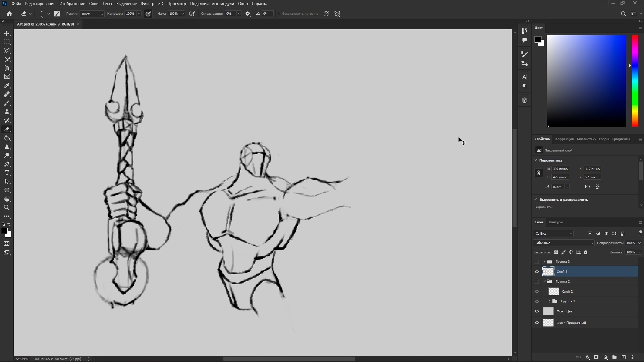Select the Crop tool
The width and height of the screenshot is (644, 362).
(7, 68)
